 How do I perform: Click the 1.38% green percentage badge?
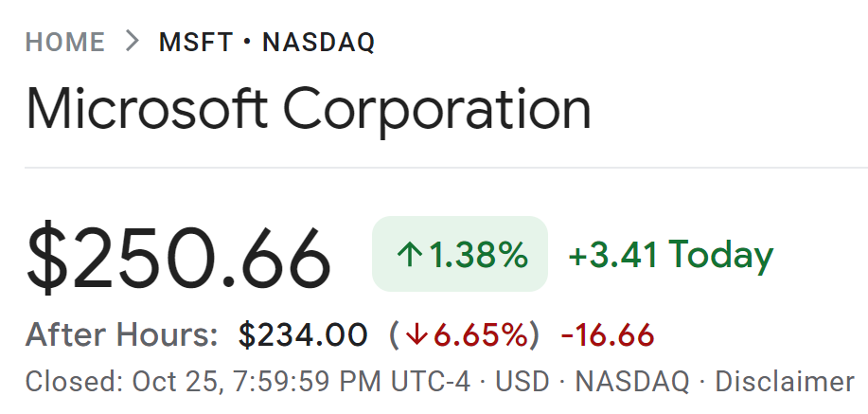(460, 254)
